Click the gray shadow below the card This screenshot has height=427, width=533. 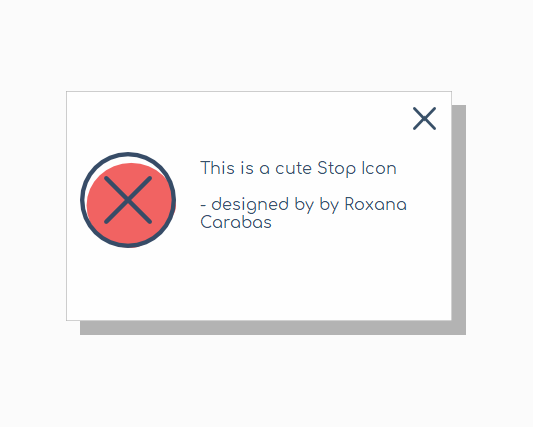[x=272, y=328]
